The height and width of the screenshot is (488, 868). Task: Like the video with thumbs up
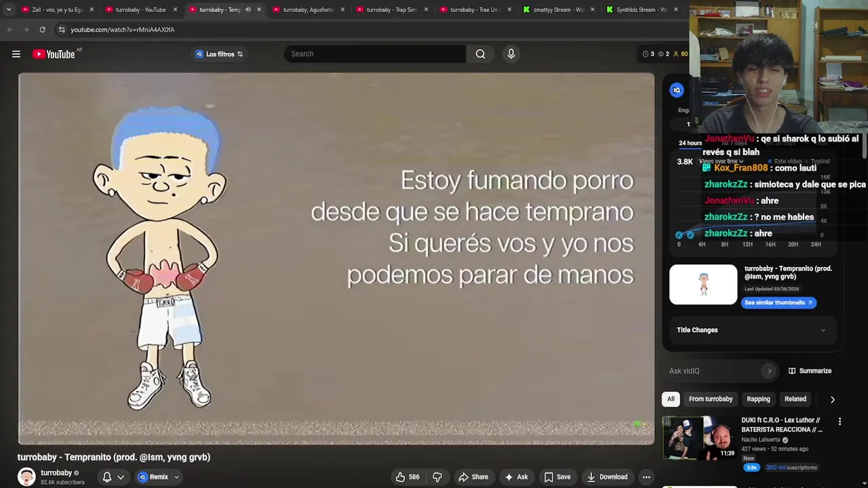tap(408, 477)
